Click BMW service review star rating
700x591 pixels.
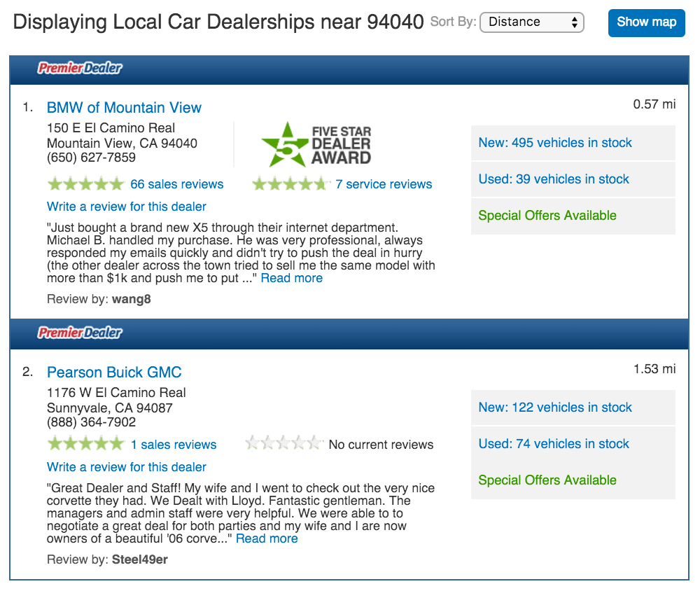(290, 184)
